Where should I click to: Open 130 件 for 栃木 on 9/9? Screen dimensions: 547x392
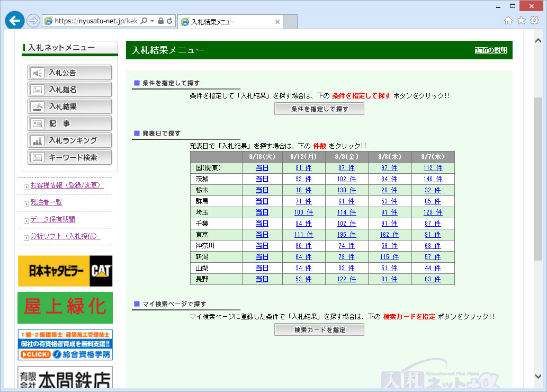346,190
